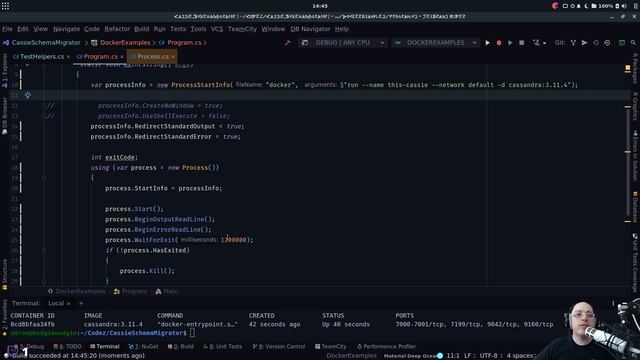640x360 pixels.
Task: Change the 4 spaces indent setting
Action: pos(520,356)
